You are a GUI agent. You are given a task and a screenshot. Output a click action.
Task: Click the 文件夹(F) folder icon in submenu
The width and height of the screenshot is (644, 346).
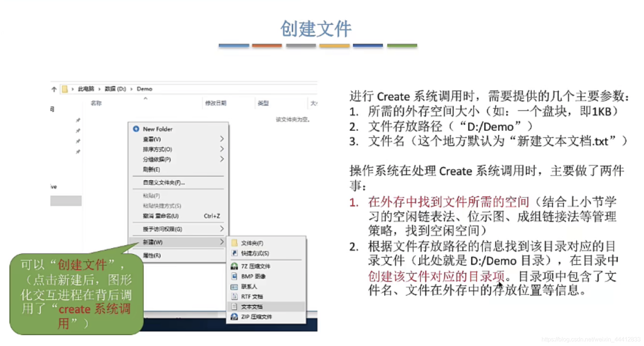click(234, 243)
